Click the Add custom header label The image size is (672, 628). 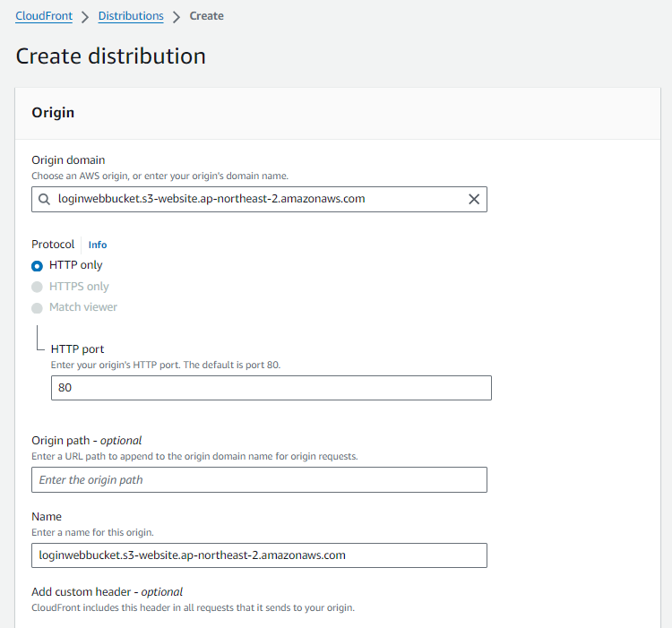point(107,591)
